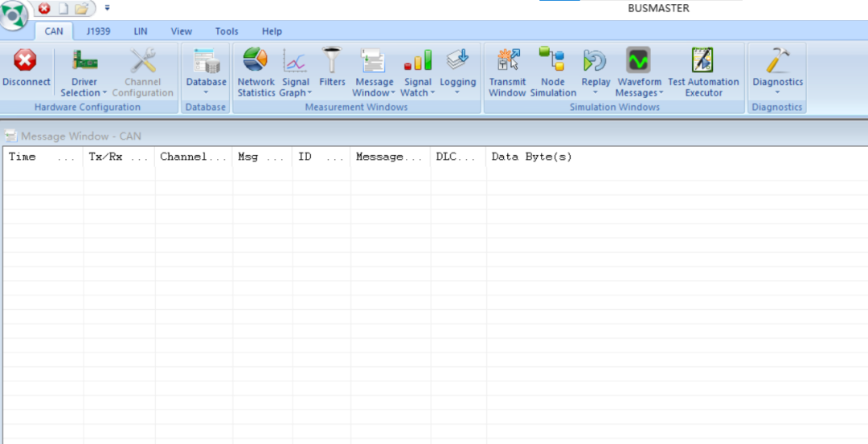Click the Data Byte(s) column header
Viewport: 868px width, 444px height.
(677, 157)
